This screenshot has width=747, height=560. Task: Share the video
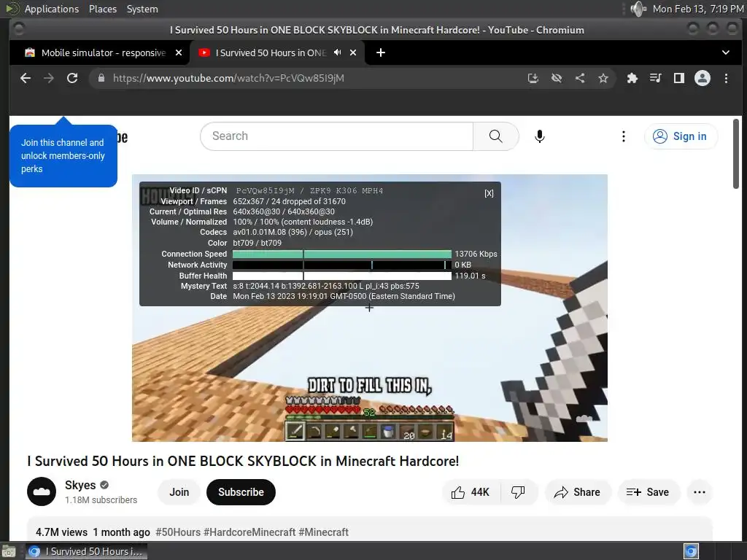[577, 492]
